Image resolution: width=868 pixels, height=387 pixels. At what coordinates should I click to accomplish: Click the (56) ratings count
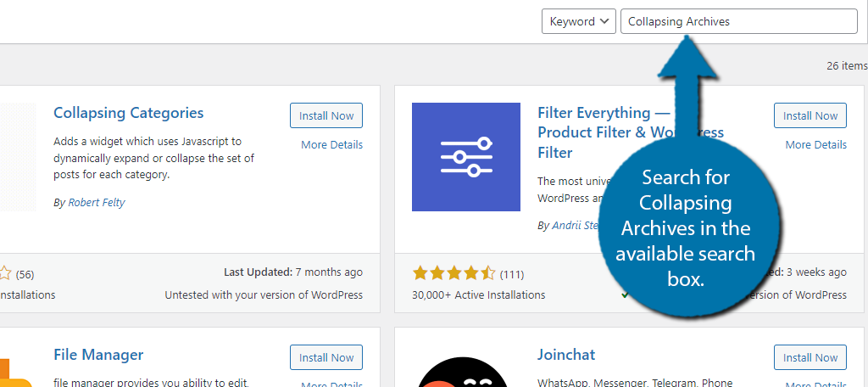pos(25,274)
